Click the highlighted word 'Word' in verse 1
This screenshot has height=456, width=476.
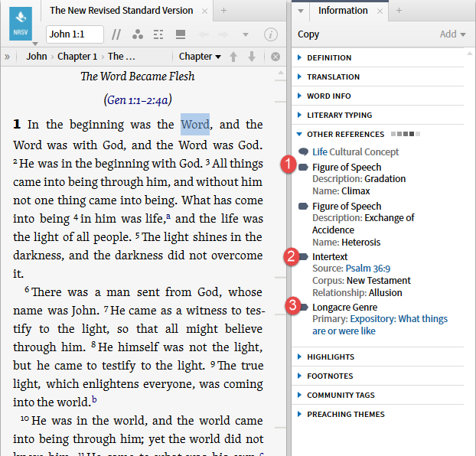pos(195,125)
